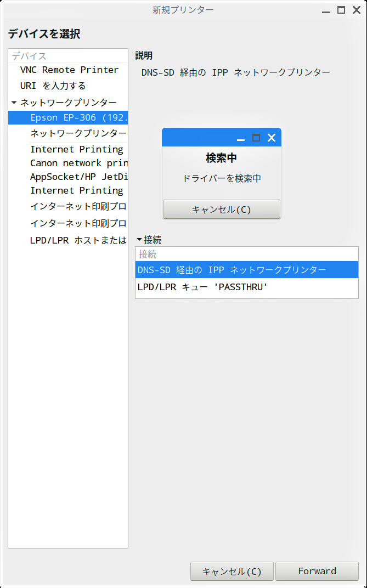367x588 pixels.
Task: Minimize the 新規プリンター window
Action: coord(326,10)
